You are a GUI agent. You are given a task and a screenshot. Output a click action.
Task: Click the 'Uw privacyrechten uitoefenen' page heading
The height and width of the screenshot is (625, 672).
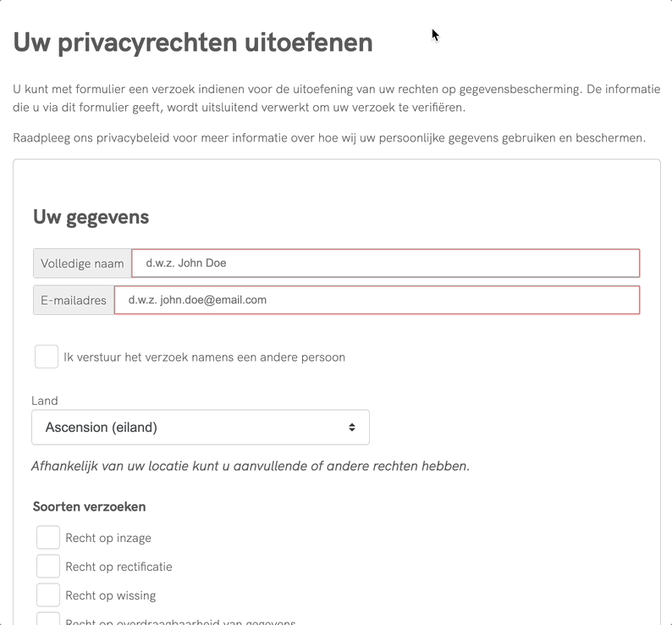(193, 42)
